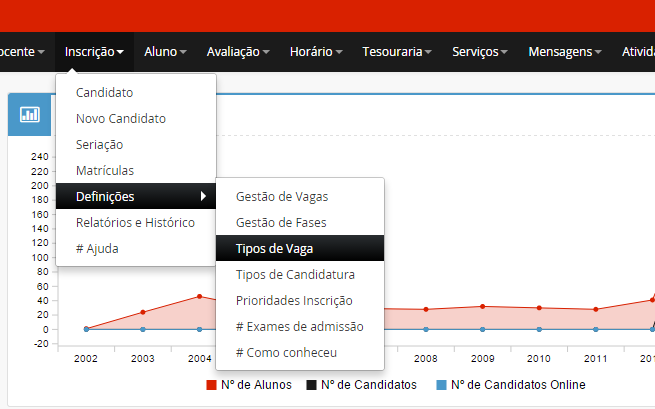Image resolution: width=655 pixels, height=409 pixels.
Task: Select Candidato from Inscrição menu
Action: [105, 93]
